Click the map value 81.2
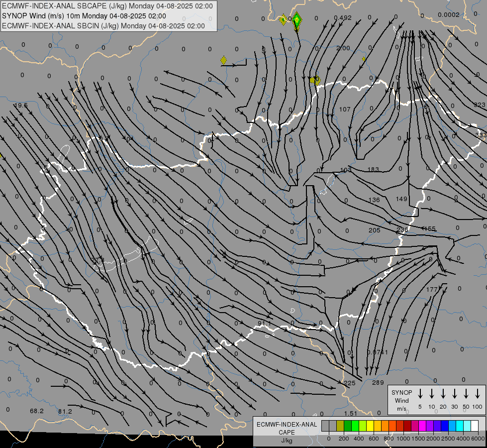 tap(65, 412)
